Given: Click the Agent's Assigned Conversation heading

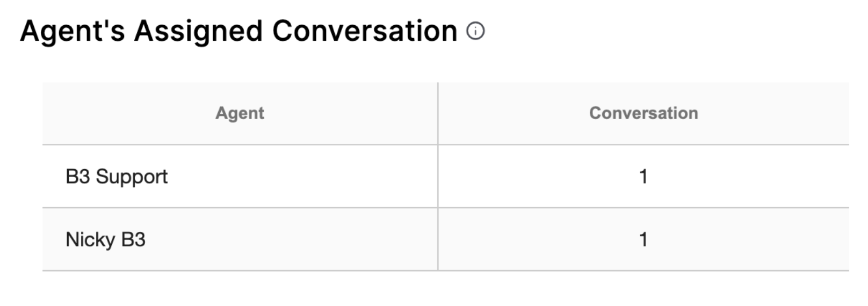Looking at the screenshot, I should tap(238, 31).
